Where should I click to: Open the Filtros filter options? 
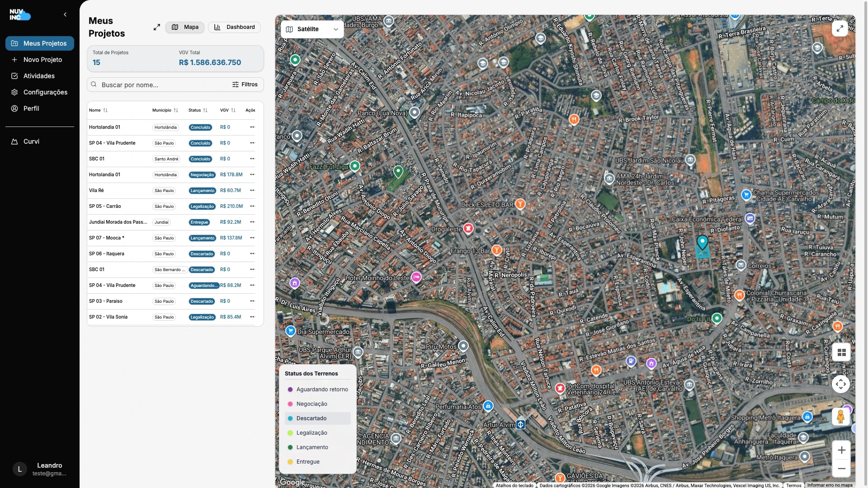[245, 84]
